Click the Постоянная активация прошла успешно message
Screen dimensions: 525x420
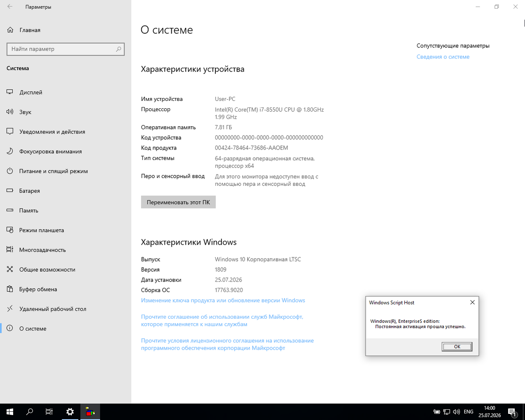click(x=420, y=327)
